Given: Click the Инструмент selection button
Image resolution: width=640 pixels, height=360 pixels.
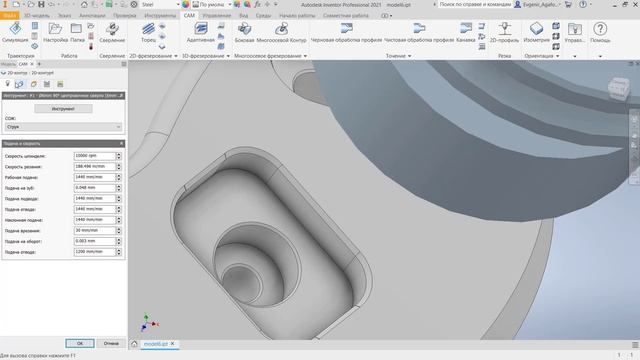Looking at the screenshot, I should point(63,109).
